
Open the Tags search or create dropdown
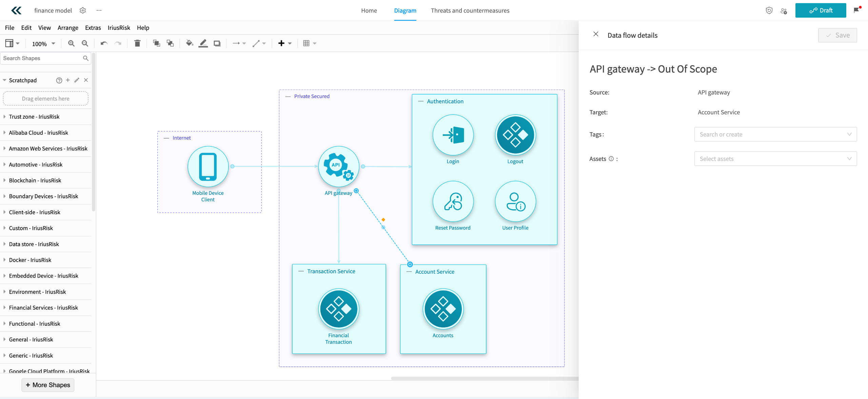click(775, 135)
